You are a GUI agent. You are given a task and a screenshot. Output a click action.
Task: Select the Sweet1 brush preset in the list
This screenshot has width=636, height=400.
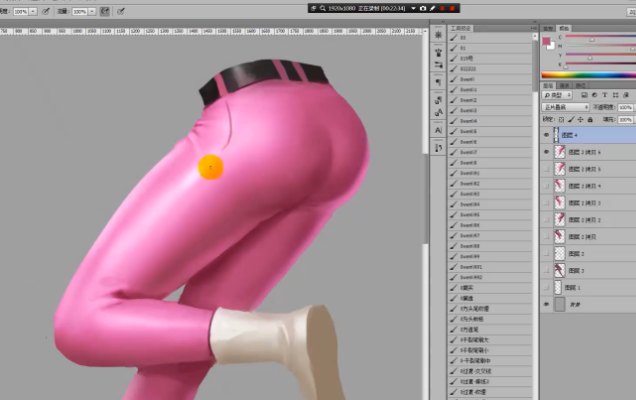[468, 79]
